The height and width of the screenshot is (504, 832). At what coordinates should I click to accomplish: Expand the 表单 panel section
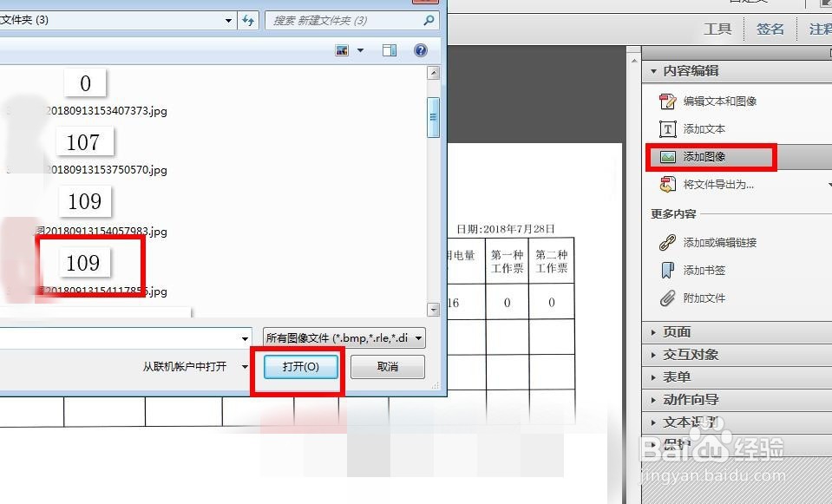click(653, 377)
